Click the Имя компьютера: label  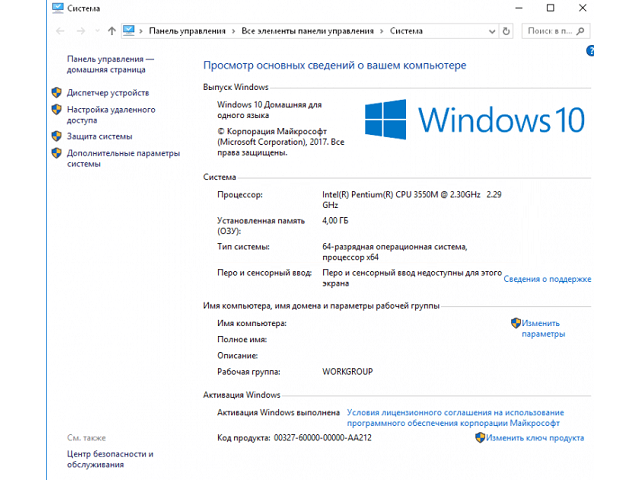(x=252, y=323)
